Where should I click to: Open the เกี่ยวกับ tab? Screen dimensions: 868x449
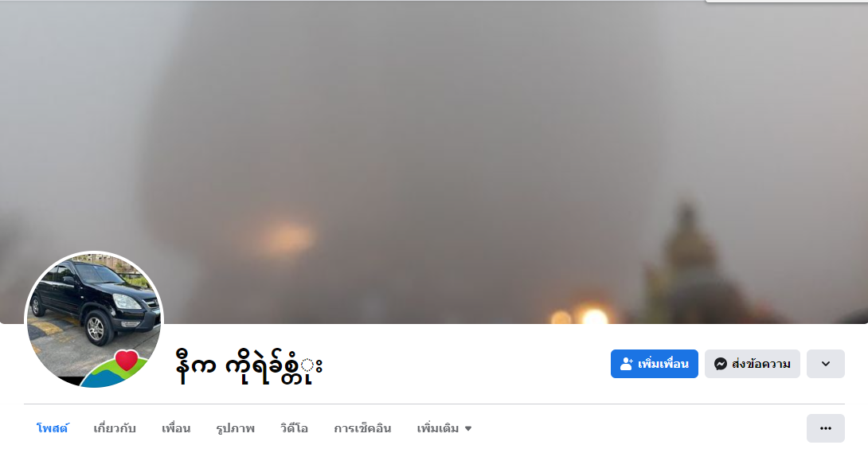pyautogui.click(x=115, y=428)
